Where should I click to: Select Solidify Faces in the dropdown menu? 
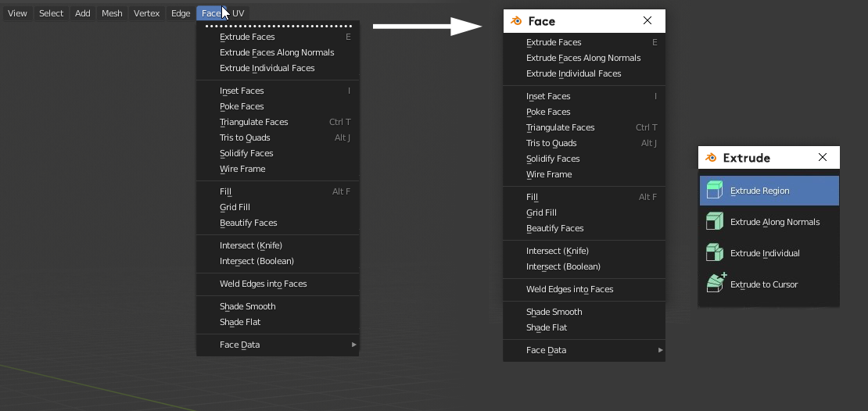point(278,153)
